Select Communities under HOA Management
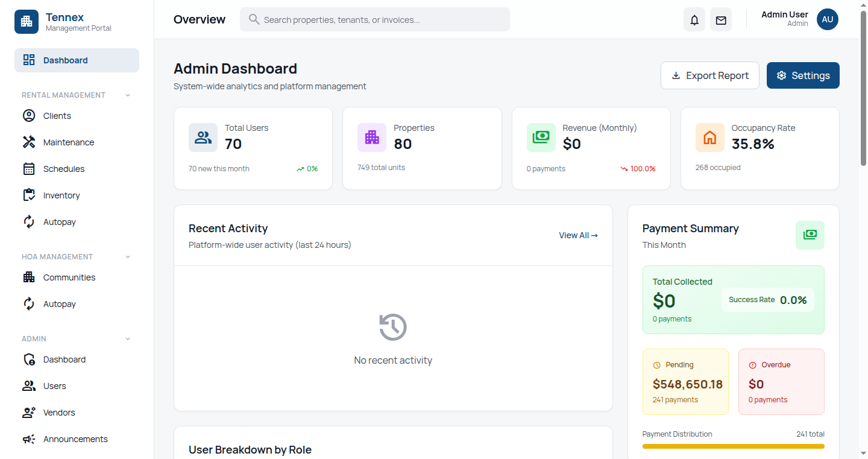The width and height of the screenshot is (868, 459). click(x=69, y=277)
